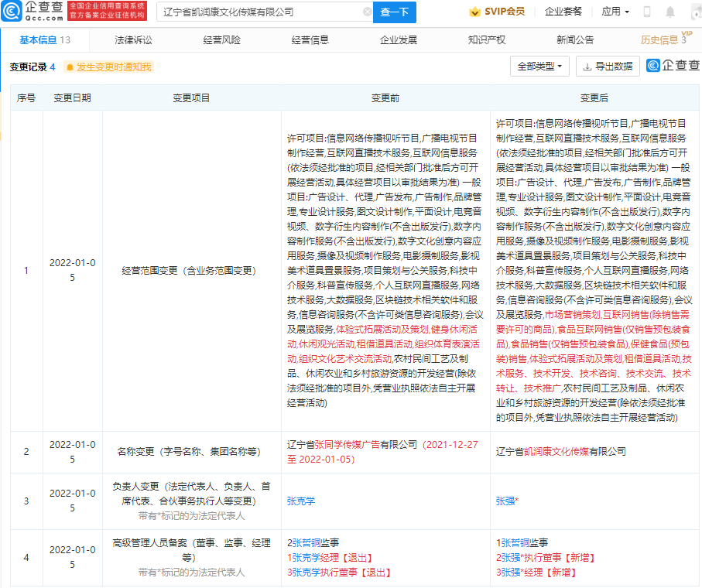Switch to 新闻公告 tab
The width and height of the screenshot is (702, 588).
(x=575, y=39)
